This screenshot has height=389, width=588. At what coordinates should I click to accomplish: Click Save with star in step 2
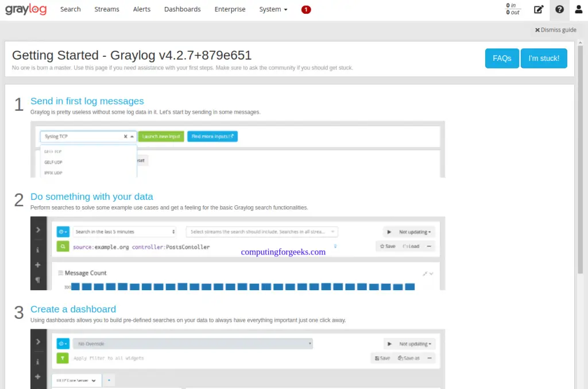coord(388,247)
